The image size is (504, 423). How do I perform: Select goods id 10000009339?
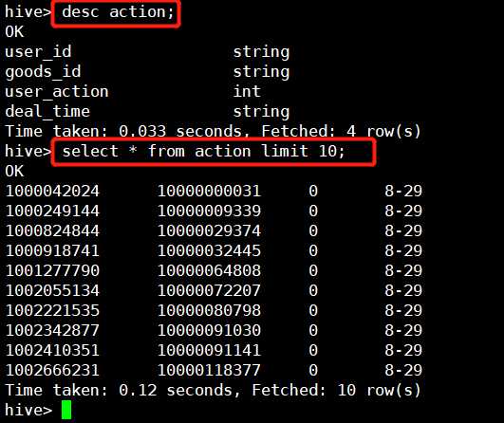click(x=209, y=211)
